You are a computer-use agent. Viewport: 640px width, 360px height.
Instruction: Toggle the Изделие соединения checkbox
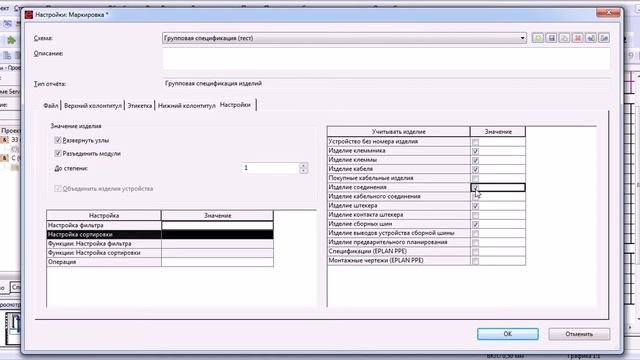pos(476,188)
